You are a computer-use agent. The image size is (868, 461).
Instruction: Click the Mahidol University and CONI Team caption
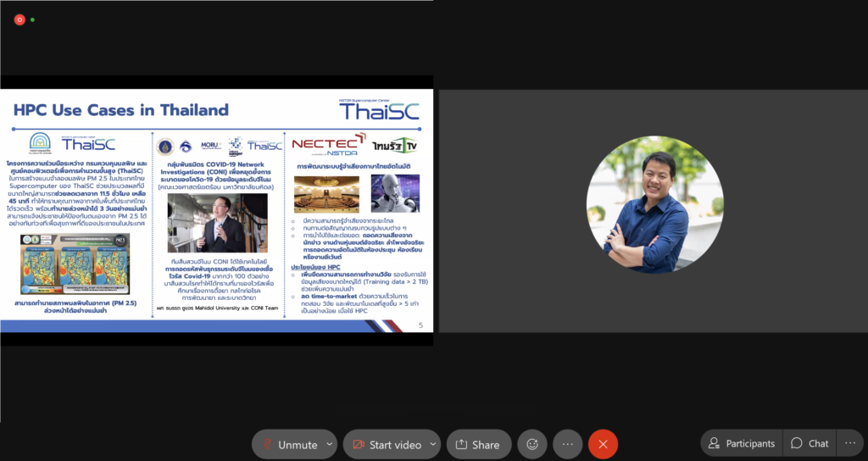[x=218, y=308]
